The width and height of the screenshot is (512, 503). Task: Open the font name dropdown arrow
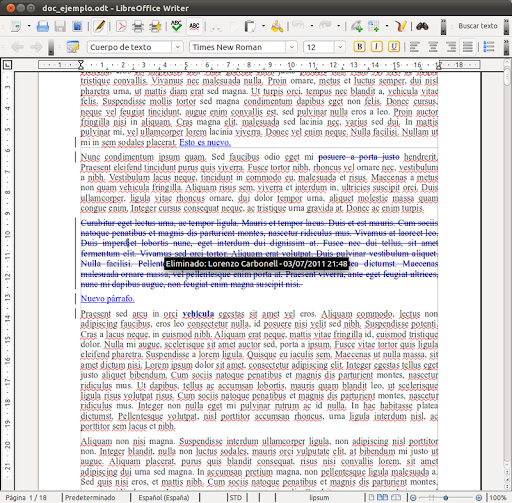[292, 47]
